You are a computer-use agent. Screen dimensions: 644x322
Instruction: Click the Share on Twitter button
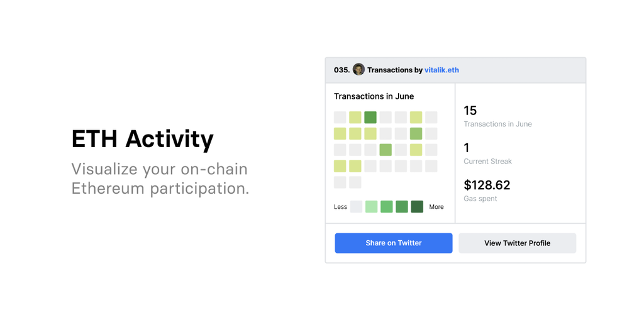click(393, 243)
